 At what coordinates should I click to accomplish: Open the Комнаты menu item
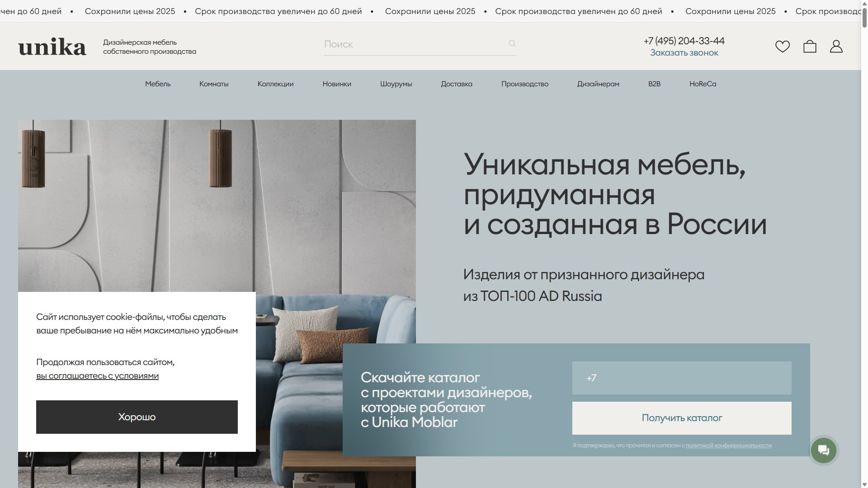tap(214, 84)
